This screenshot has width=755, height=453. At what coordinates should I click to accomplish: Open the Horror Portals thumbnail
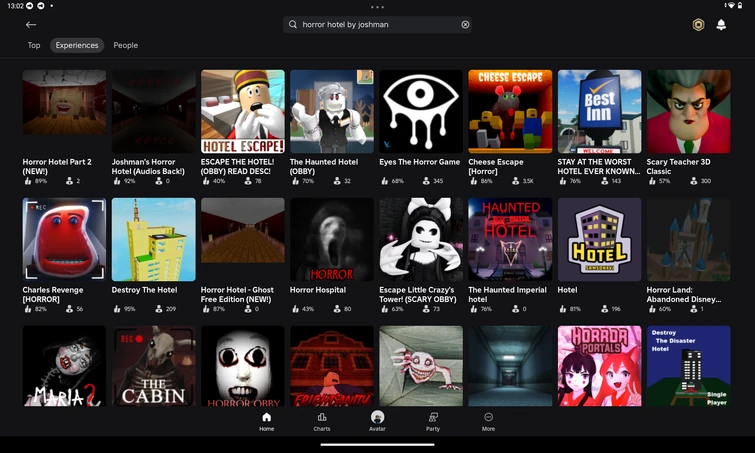(599, 366)
